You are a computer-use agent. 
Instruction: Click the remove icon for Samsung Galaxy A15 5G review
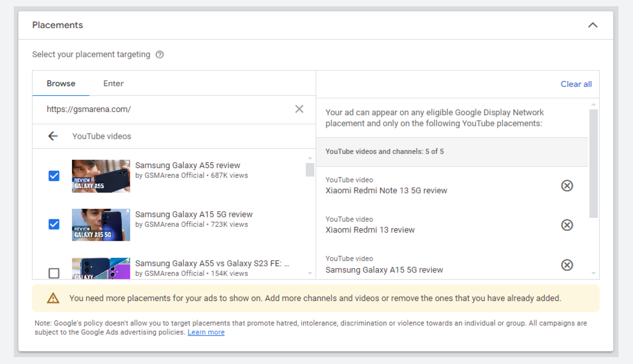pos(568,265)
